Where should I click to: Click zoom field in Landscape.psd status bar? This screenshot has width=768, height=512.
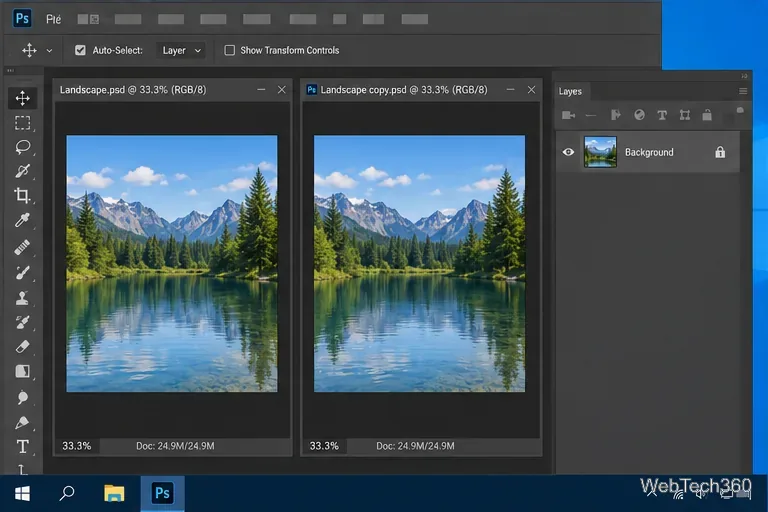(77, 446)
